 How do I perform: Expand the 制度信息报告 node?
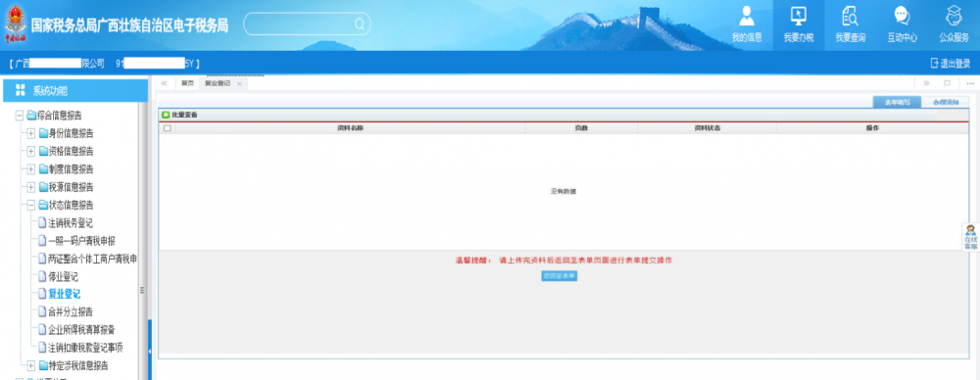pos(31,169)
